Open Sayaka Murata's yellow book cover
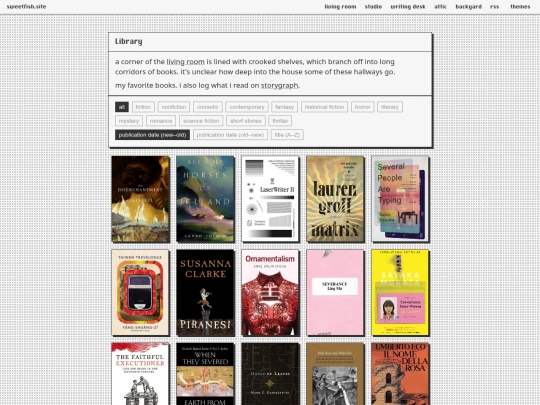Screen dimensions: 540x405 [x=400, y=292]
